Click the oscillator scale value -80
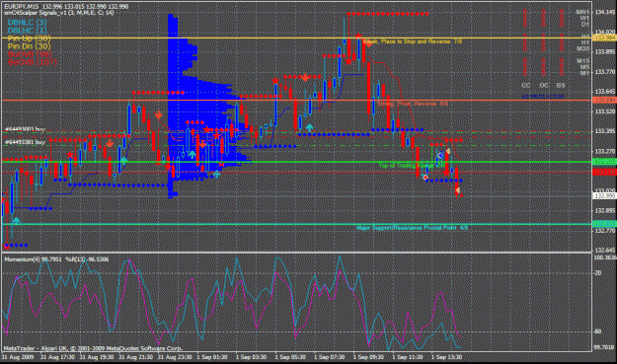The width and height of the screenshot is (617, 364). pyautogui.click(x=597, y=331)
